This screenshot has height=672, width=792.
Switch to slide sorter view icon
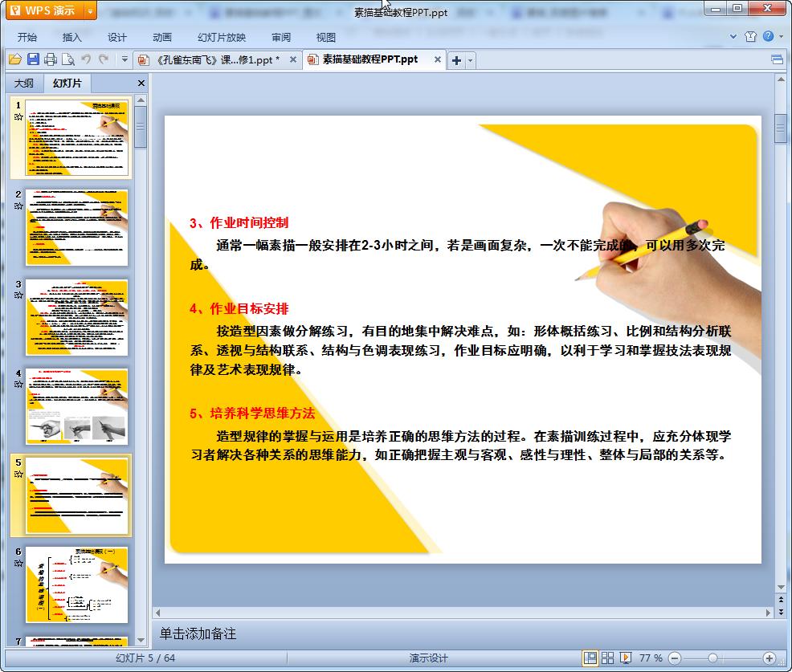click(607, 658)
